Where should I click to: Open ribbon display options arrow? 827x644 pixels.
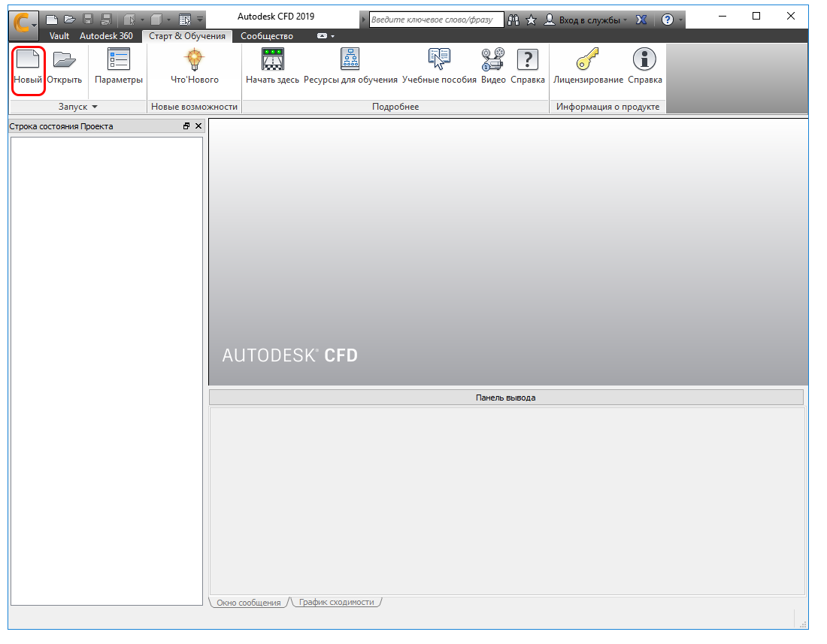point(333,36)
